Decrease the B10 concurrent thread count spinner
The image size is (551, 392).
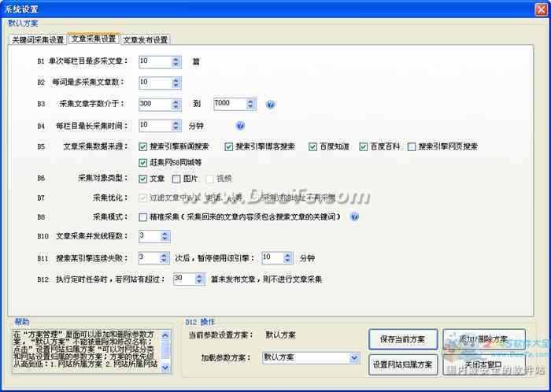point(165,239)
